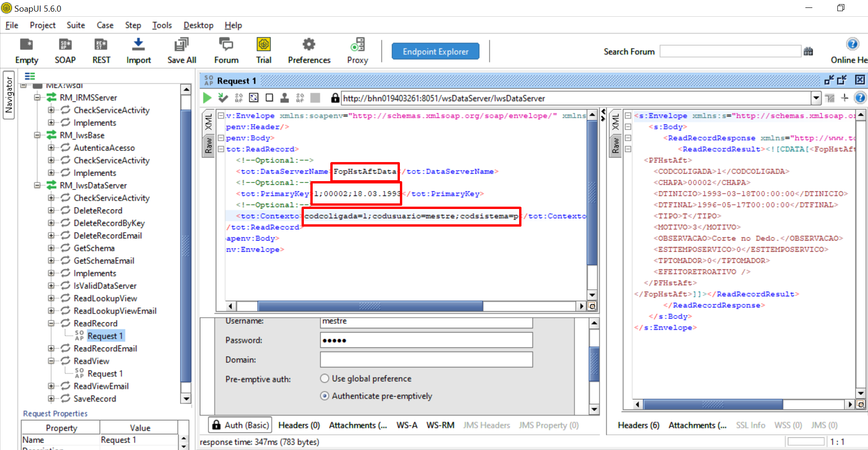Select Request 1 under ReadView

pos(105,373)
